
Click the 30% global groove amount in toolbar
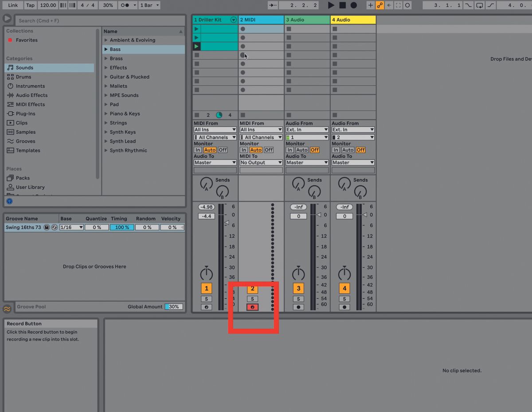(108, 5)
